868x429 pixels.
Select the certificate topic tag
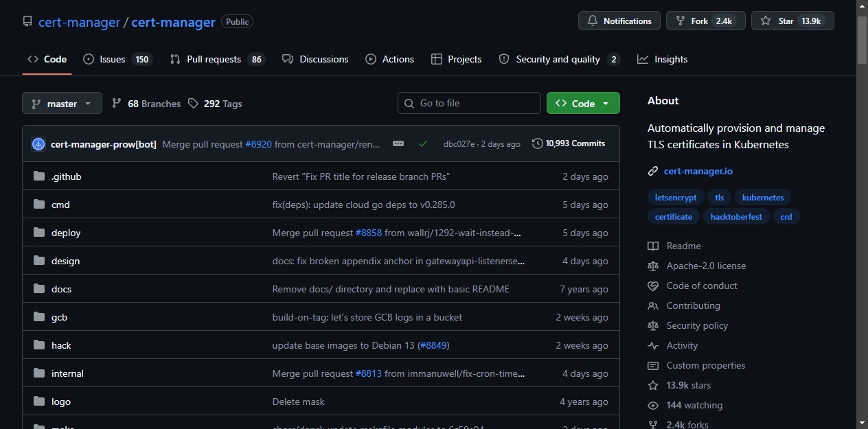click(674, 217)
